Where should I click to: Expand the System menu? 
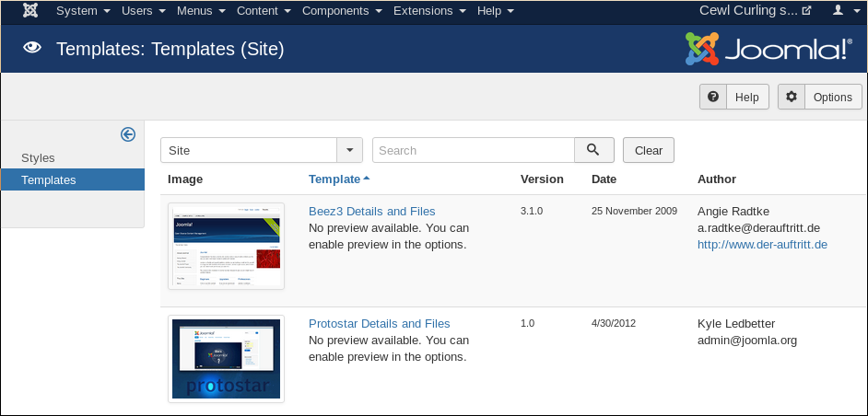83,11
